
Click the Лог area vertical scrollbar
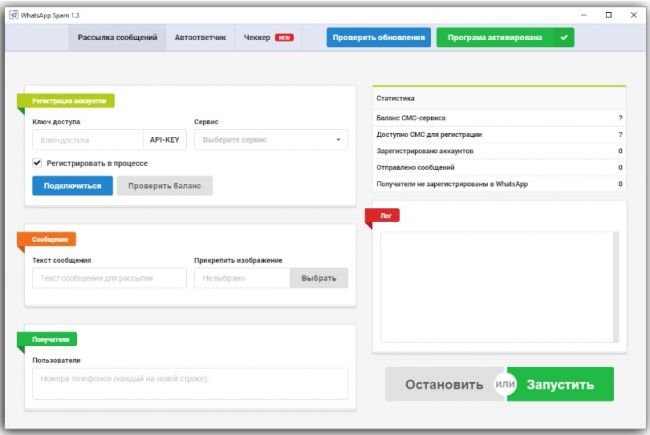click(x=616, y=287)
